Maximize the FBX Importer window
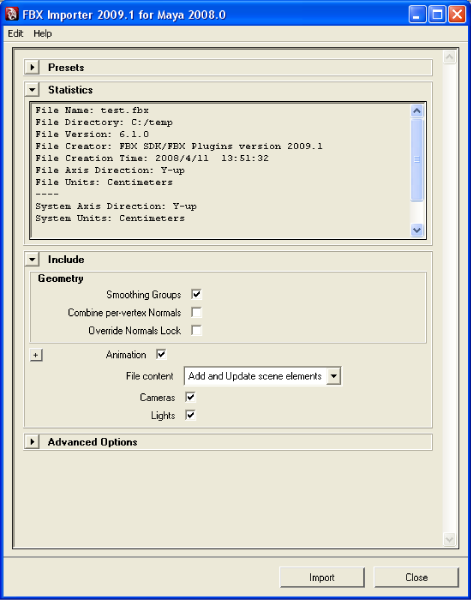 click(437, 15)
